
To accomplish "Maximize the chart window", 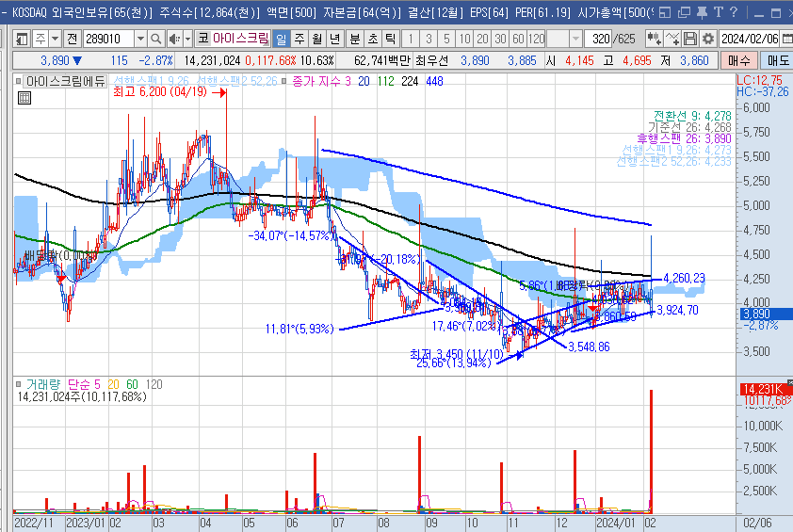I will point(776,13).
